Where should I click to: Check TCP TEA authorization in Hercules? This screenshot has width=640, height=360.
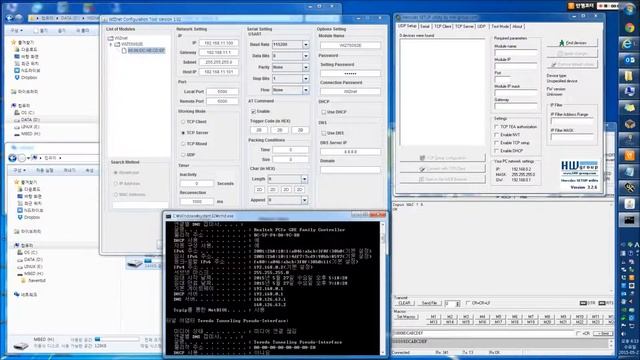click(497, 127)
